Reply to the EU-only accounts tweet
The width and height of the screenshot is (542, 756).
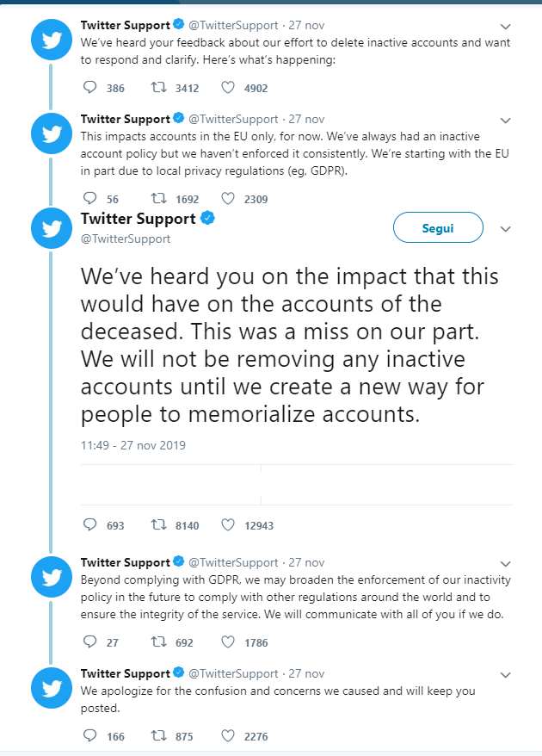coord(90,199)
